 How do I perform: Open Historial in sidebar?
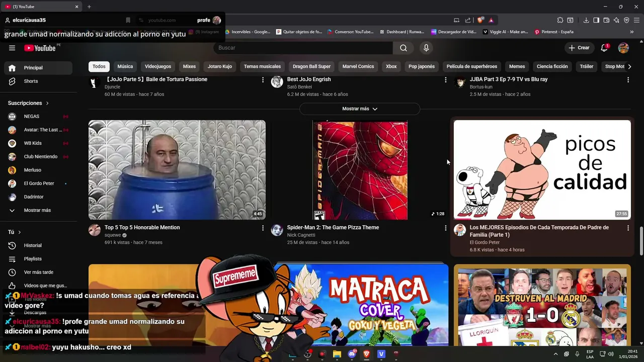click(x=38, y=245)
